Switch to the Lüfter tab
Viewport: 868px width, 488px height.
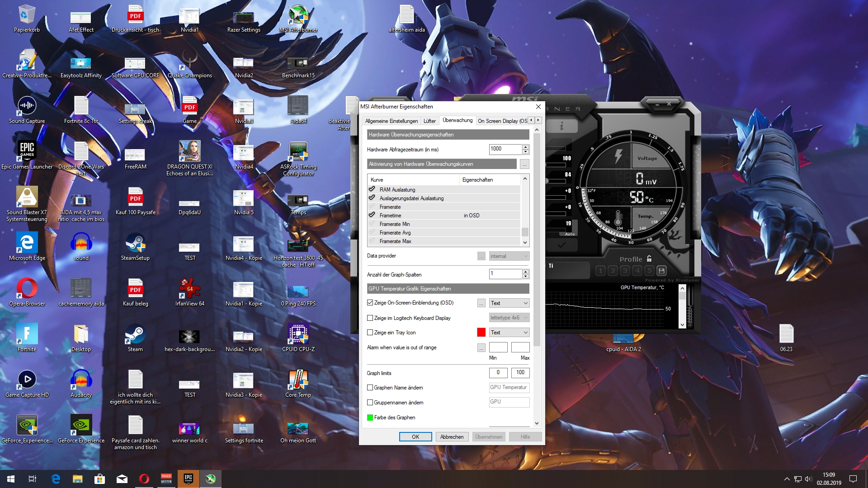click(429, 121)
